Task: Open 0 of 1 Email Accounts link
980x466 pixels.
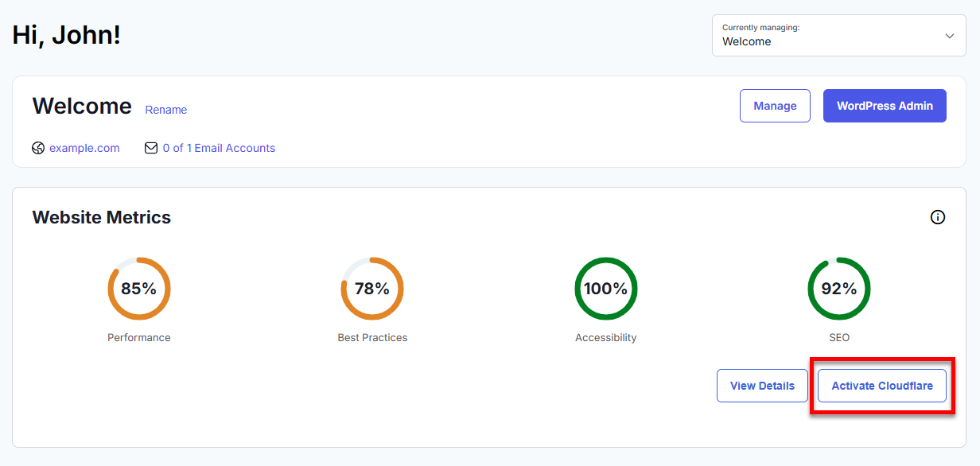Action: (x=219, y=148)
